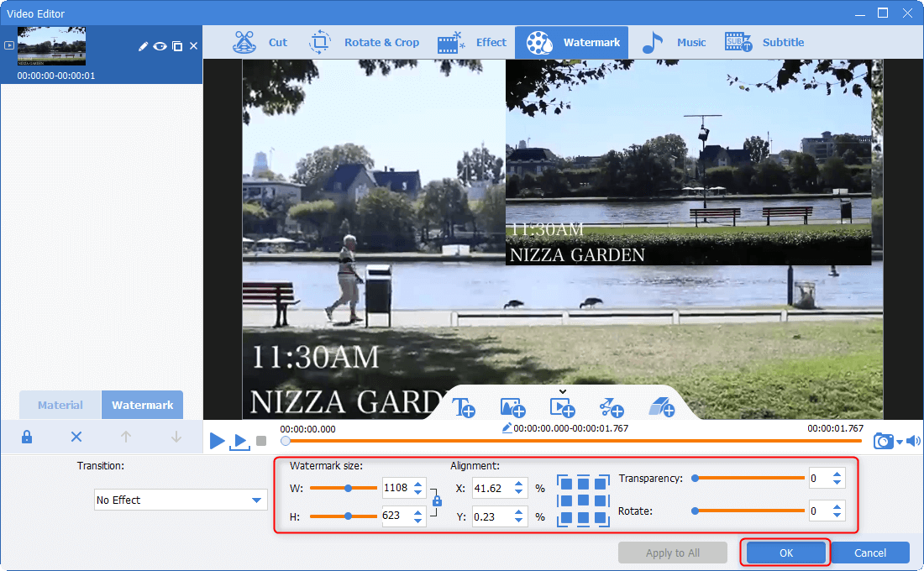Click the eraser remove-watermark icon
The height and width of the screenshot is (571, 924).
[x=661, y=407]
